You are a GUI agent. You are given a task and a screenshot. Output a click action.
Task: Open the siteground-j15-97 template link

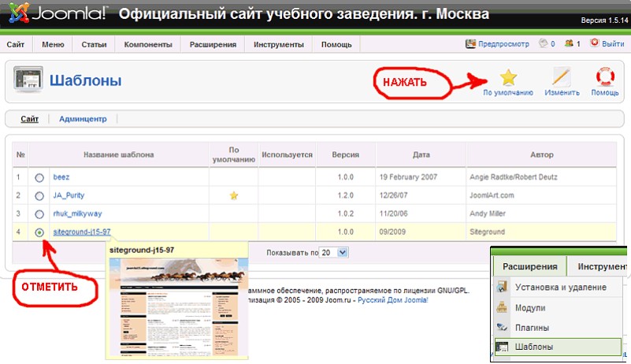pos(82,232)
